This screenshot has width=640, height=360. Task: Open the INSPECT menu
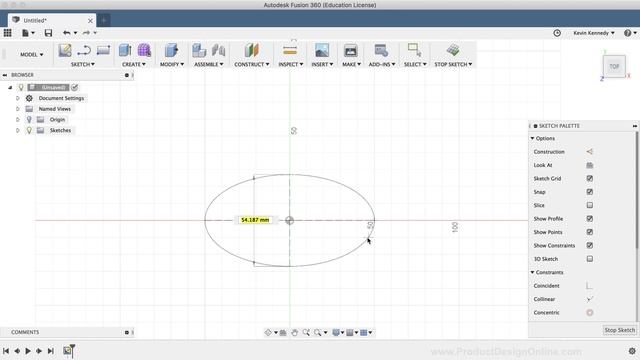pyautogui.click(x=291, y=64)
